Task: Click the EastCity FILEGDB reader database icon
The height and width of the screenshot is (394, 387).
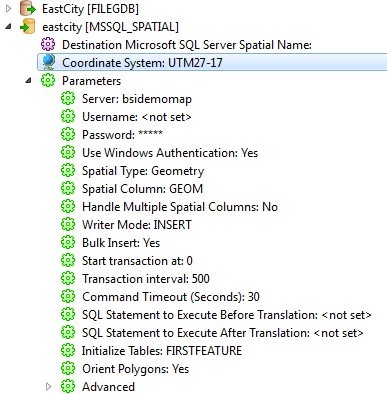Action: [x=28, y=9]
